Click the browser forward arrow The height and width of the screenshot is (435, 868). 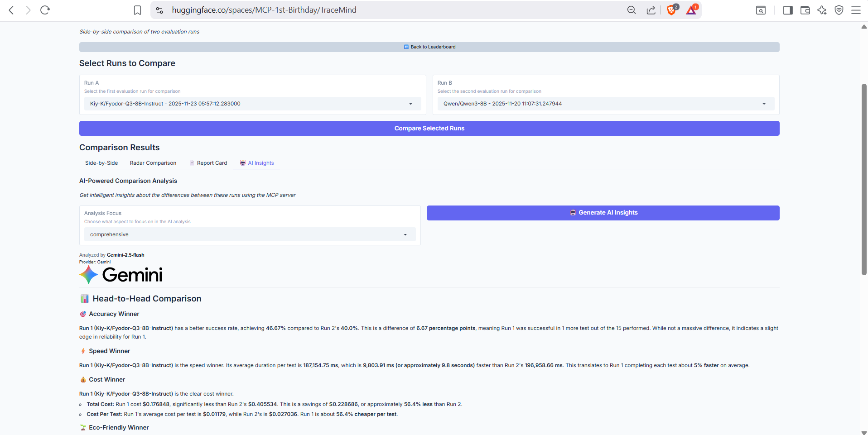point(28,10)
